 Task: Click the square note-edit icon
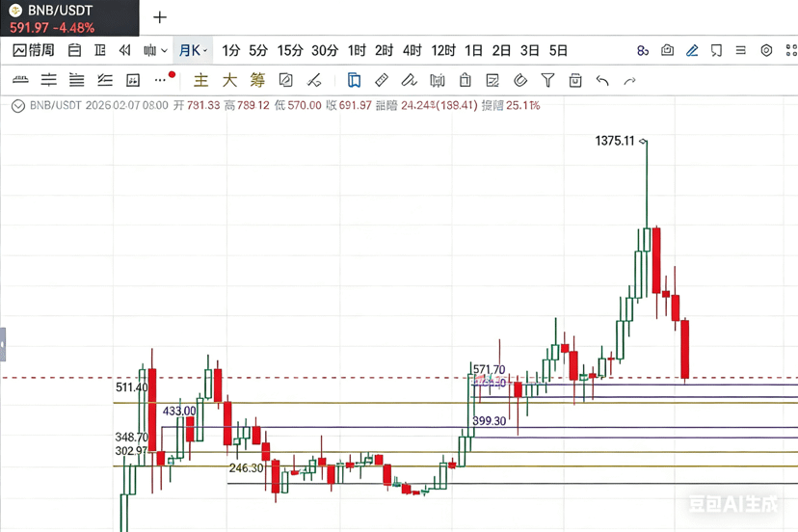(286, 80)
